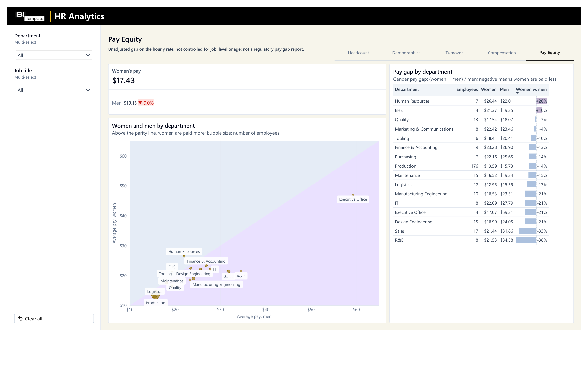Screen dimensions: 588x368
Task: Select the Pay Equity tab
Action: point(550,53)
